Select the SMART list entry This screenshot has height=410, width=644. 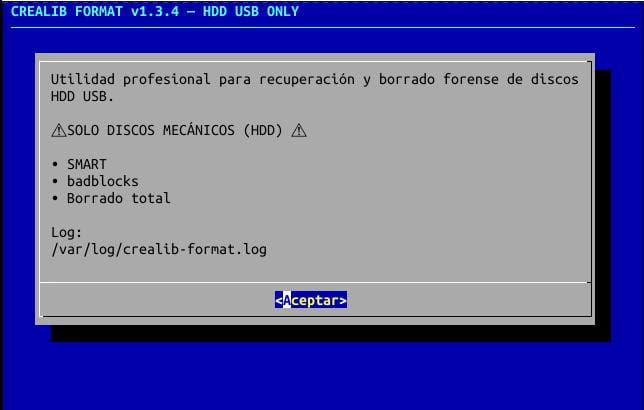coord(87,164)
